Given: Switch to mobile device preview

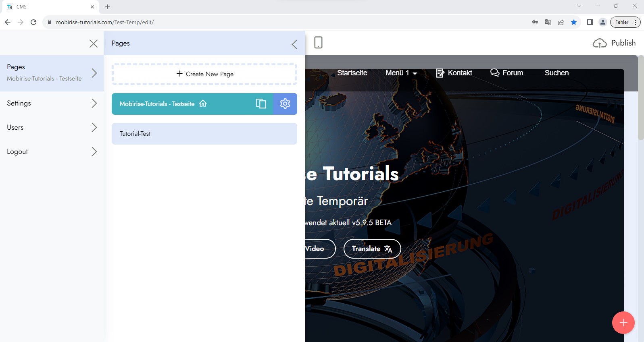Looking at the screenshot, I should pyautogui.click(x=318, y=43).
